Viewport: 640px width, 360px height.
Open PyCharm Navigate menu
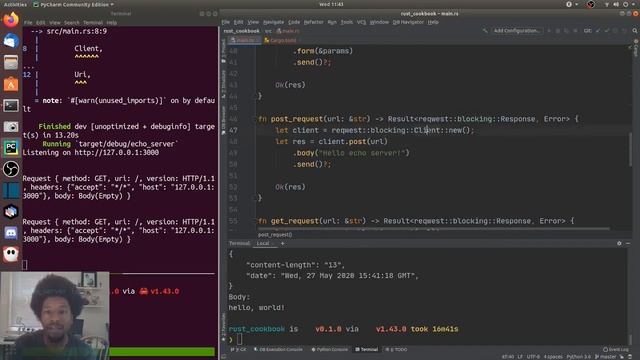(273, 22)
